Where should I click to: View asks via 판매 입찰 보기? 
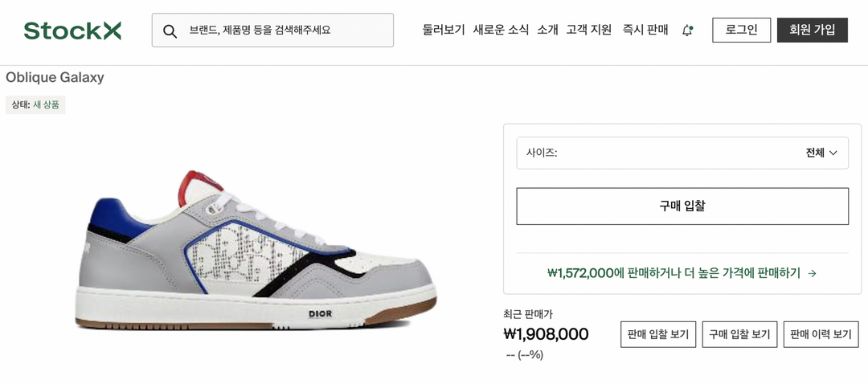click(658, 334)
